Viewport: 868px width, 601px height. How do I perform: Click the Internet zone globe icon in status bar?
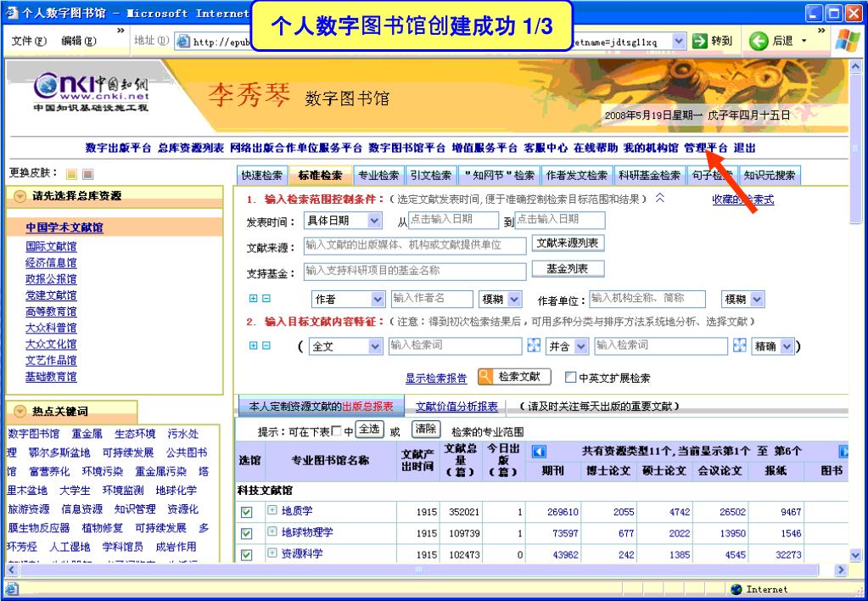point(736,589)
